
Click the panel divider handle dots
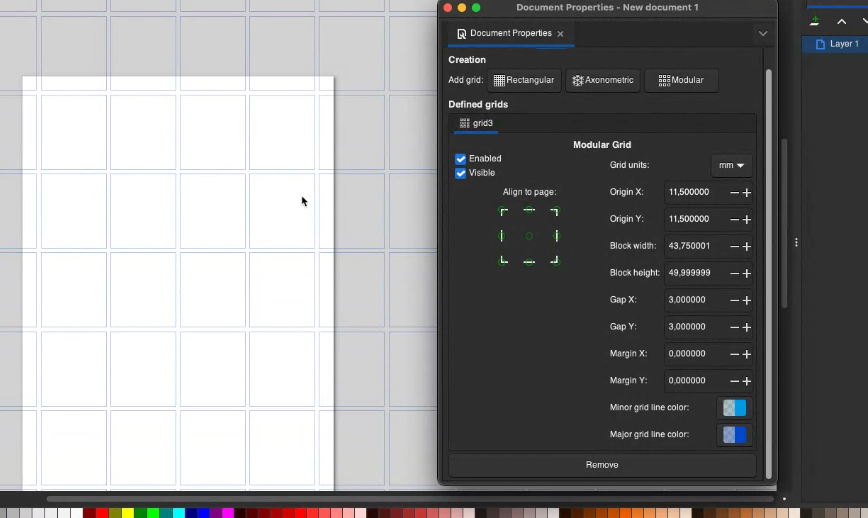point(796,242)
